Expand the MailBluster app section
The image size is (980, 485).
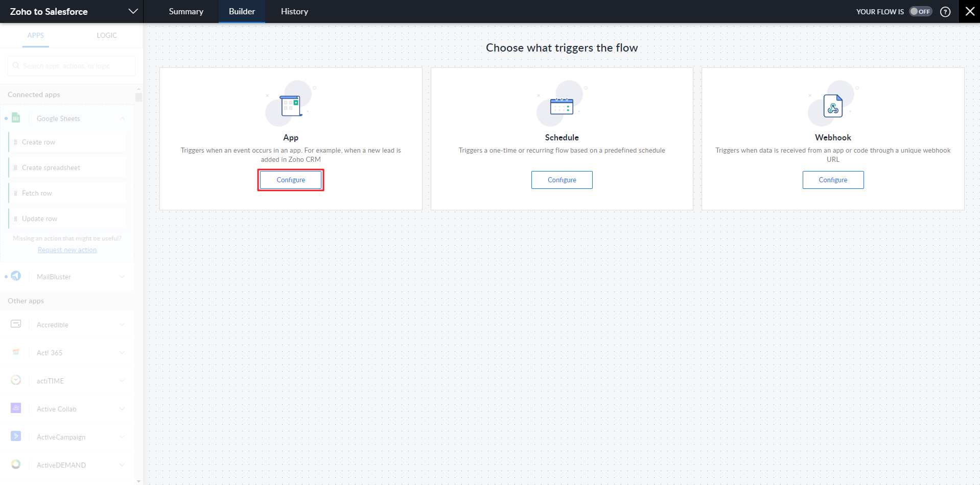point(122,277)
